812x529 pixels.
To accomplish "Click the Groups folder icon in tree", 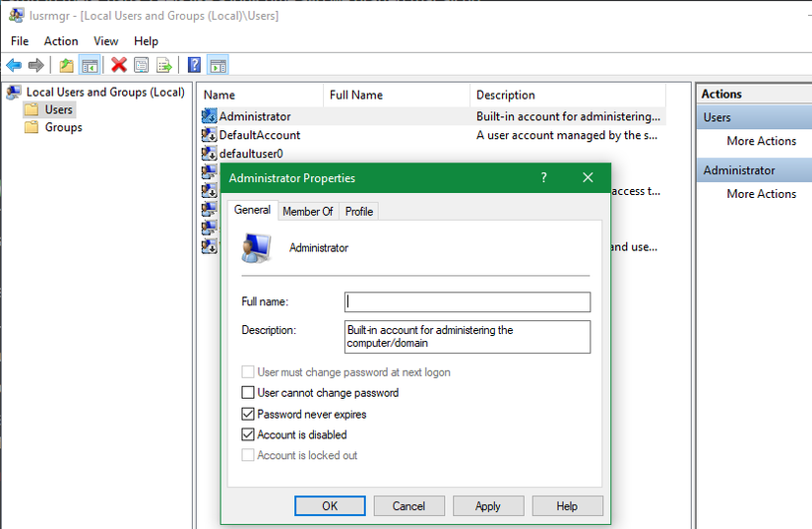I will 31,127.
